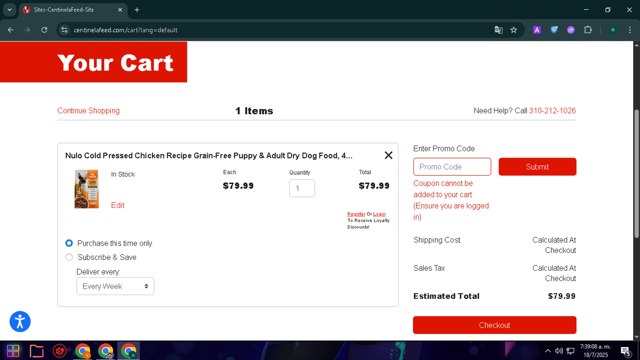Open the Extensions puzzle icon
Image resolution: width=640 pixels, height=360 pixels.
pos(588,30)
